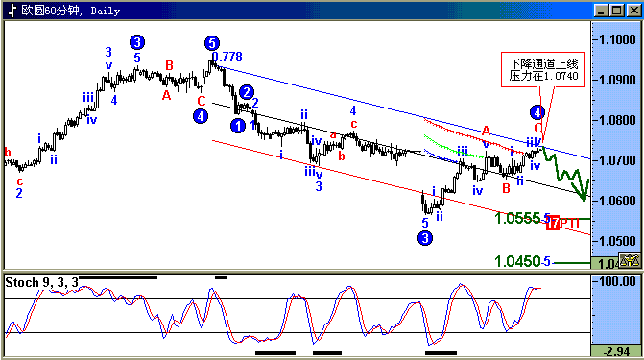Click the balance scale icon on the price axis
The image size is (644, 360).
pyautogui.click(x=630, y=260)
